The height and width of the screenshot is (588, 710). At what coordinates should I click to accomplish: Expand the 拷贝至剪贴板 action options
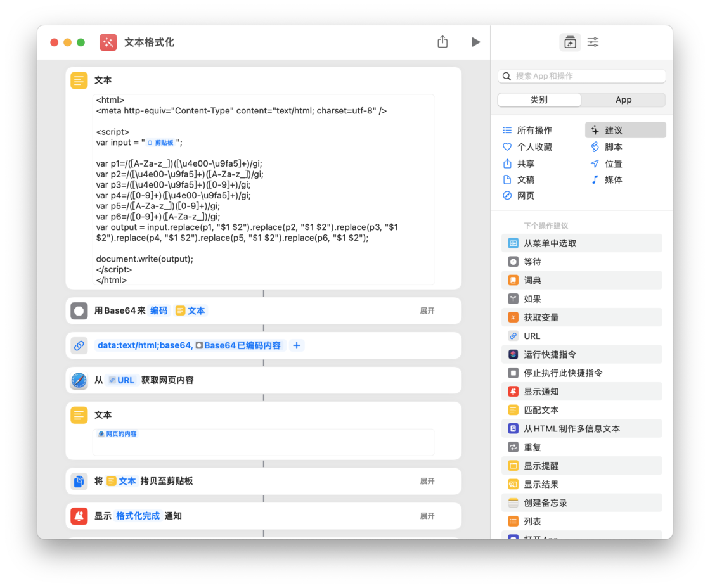click(x=427, y=481)
